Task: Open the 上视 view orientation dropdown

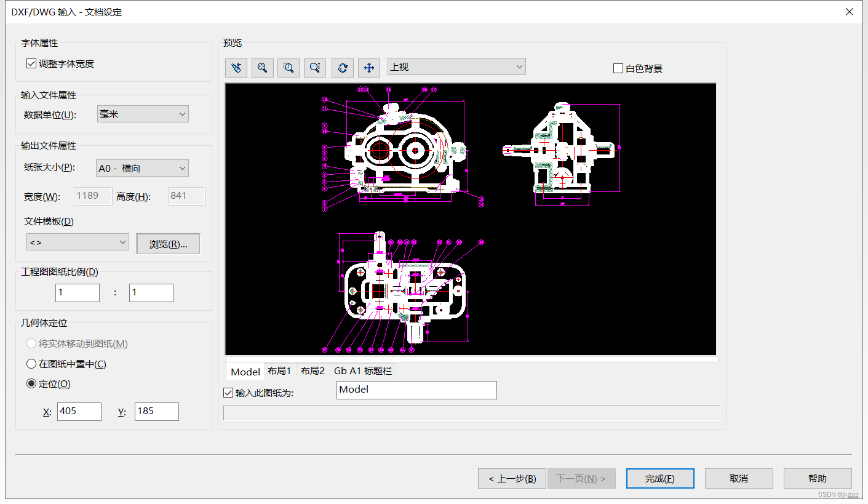Action: tap(456, 66)
